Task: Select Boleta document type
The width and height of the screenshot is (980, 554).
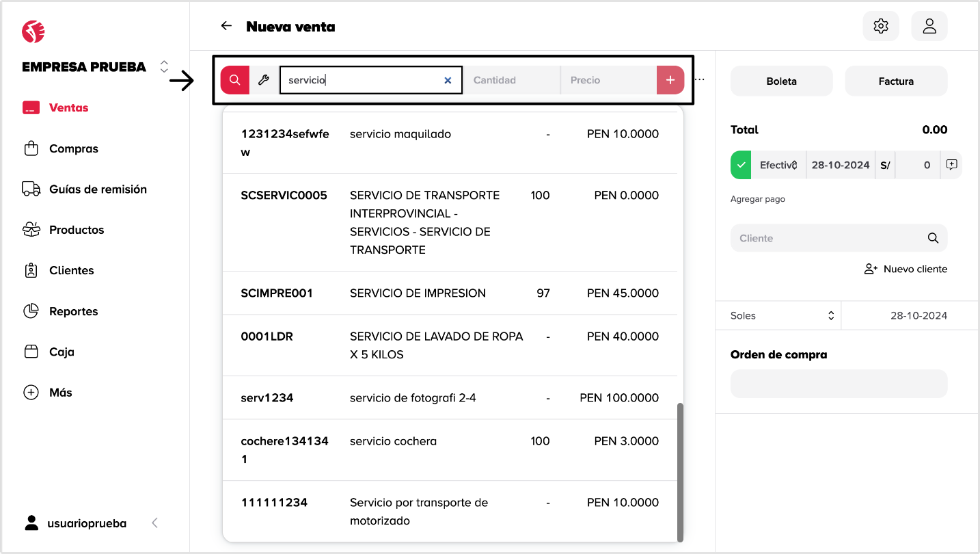Action: (x=781, y=81)
